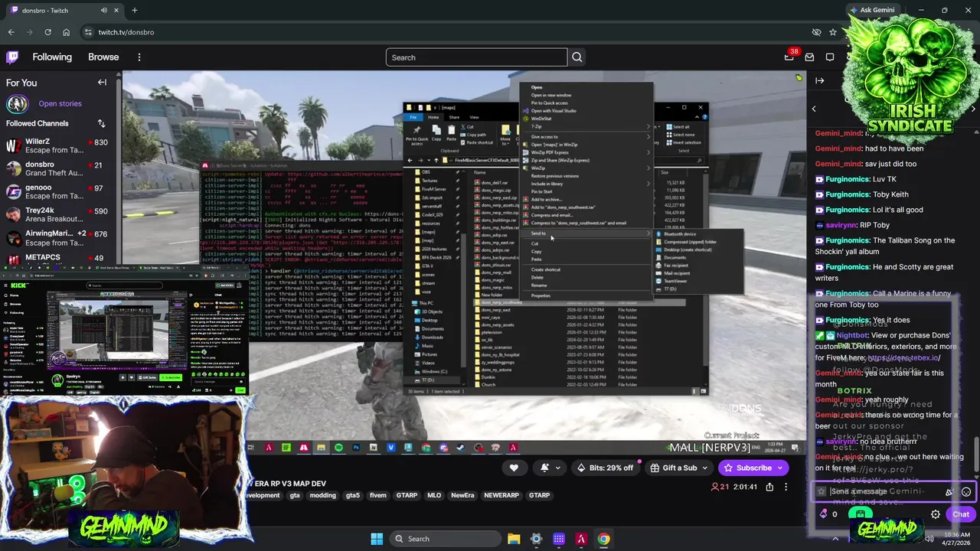The width and height of the screenshot is (980, 551).
Task: Toggle follow with the heart button
Action: coord(514,468)
